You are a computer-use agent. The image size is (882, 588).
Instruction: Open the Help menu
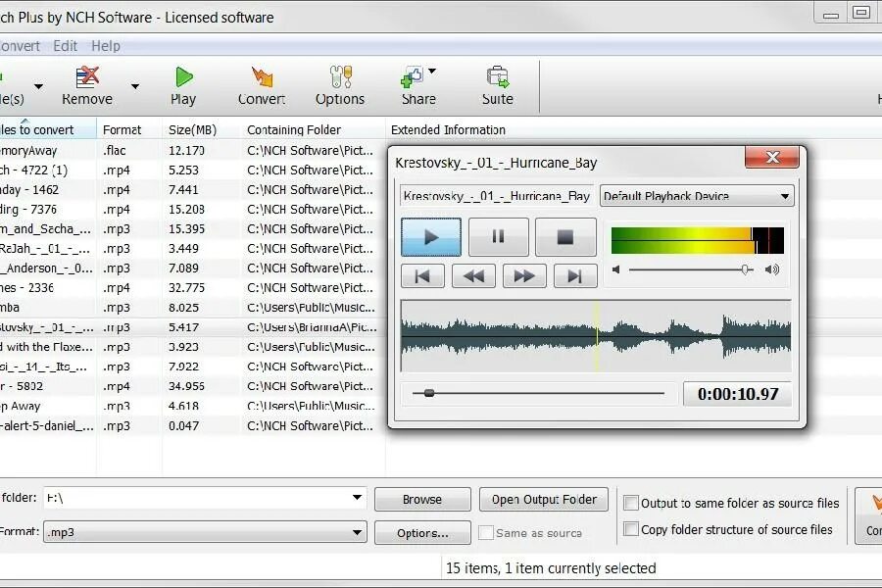(106, 46)
